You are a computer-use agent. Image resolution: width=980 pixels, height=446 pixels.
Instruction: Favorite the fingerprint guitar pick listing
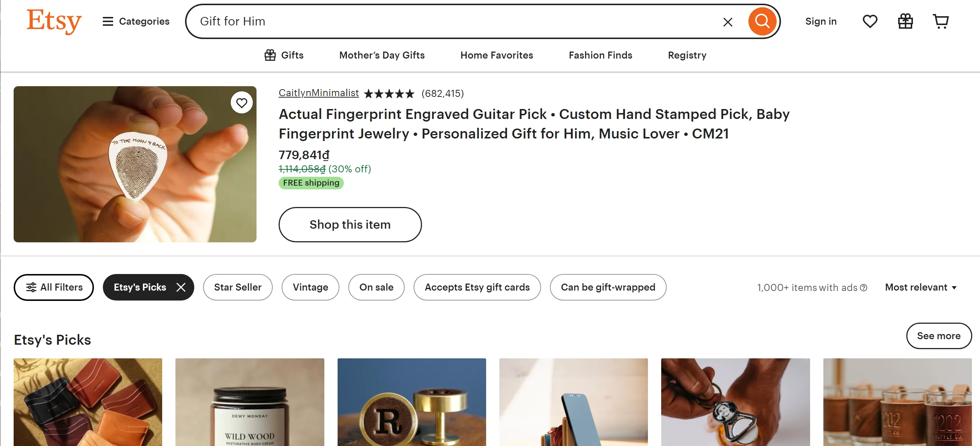click(x=241, y=103)
